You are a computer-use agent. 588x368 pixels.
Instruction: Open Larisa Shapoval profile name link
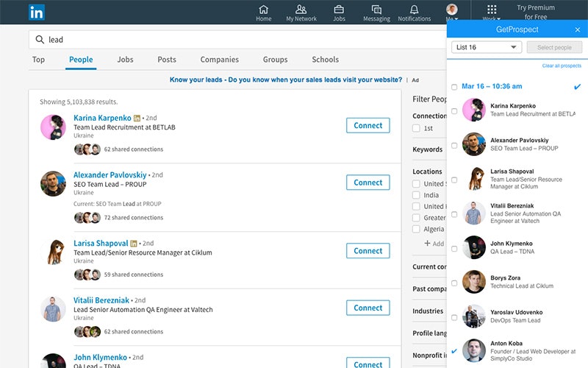coord(101,244)
